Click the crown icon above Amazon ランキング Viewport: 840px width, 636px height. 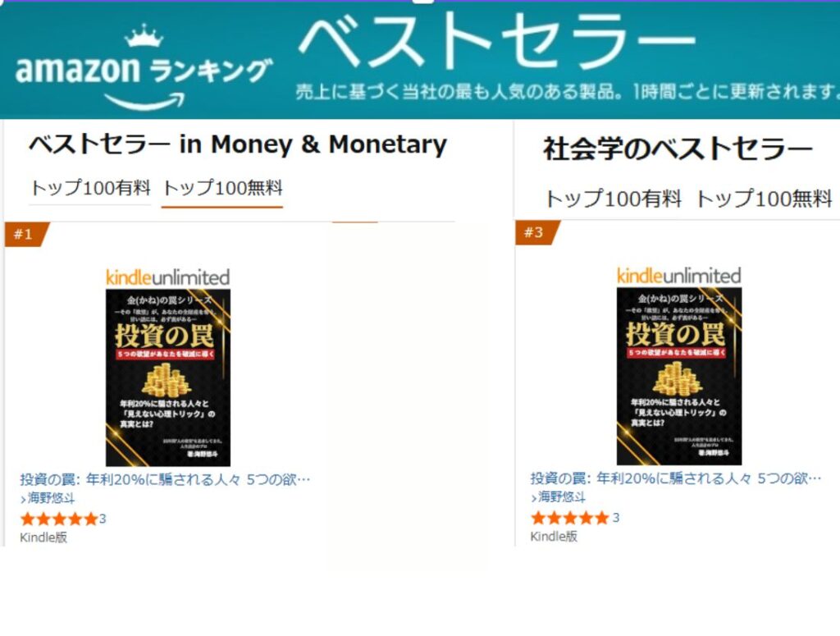point(144,39)
